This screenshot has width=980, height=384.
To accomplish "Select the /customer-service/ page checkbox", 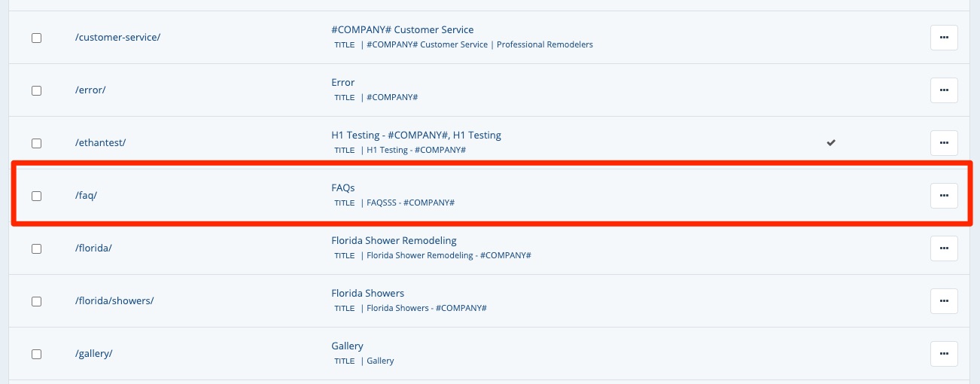I will 36,38.
